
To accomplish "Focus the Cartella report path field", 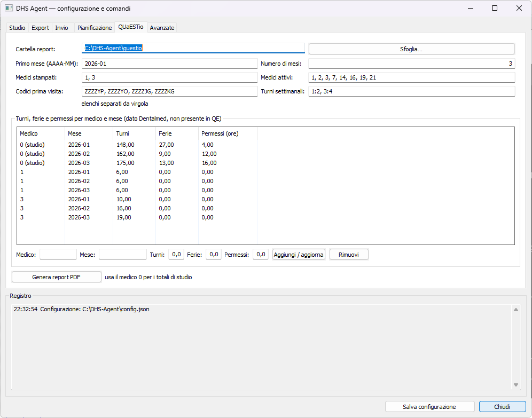I will coord(193,48).
